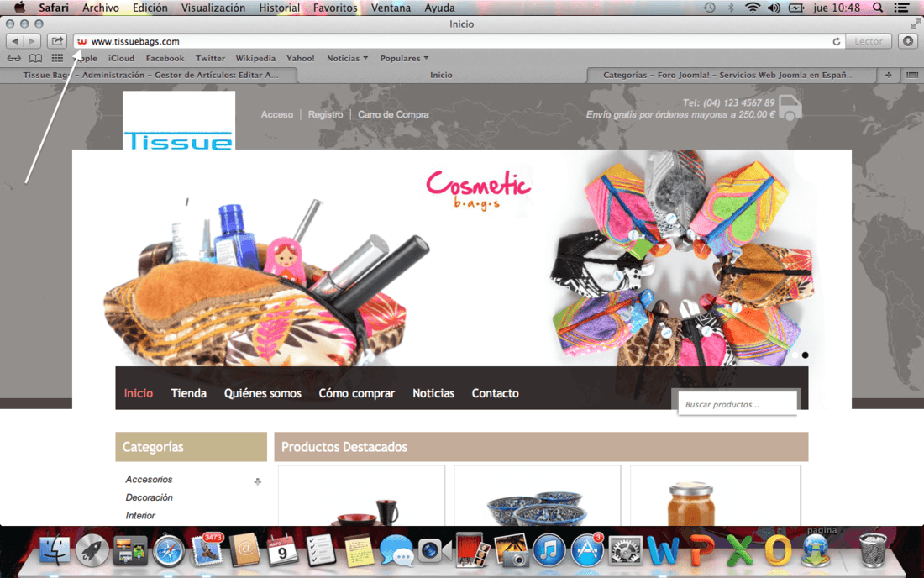Screen dimensions: 924x578
Task: Click the Registro link in header
Action: [325, 114]
